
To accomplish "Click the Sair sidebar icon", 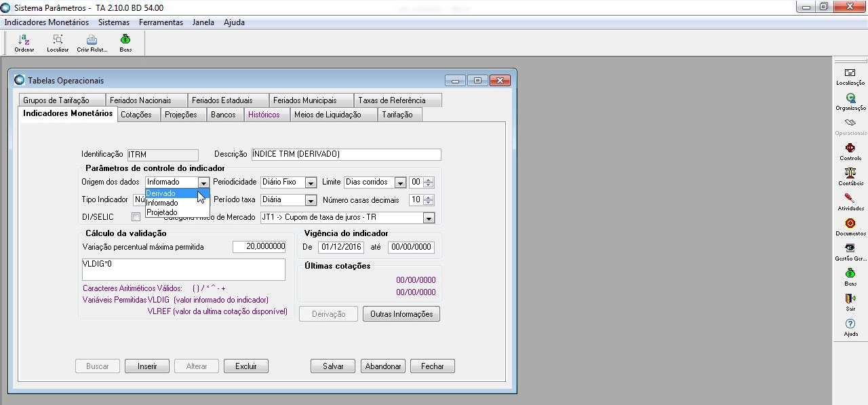I will coord(850,302).
